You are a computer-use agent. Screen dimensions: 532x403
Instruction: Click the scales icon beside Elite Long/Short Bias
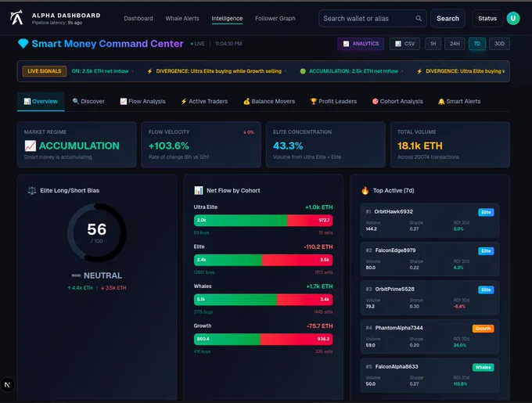point(31,190)
